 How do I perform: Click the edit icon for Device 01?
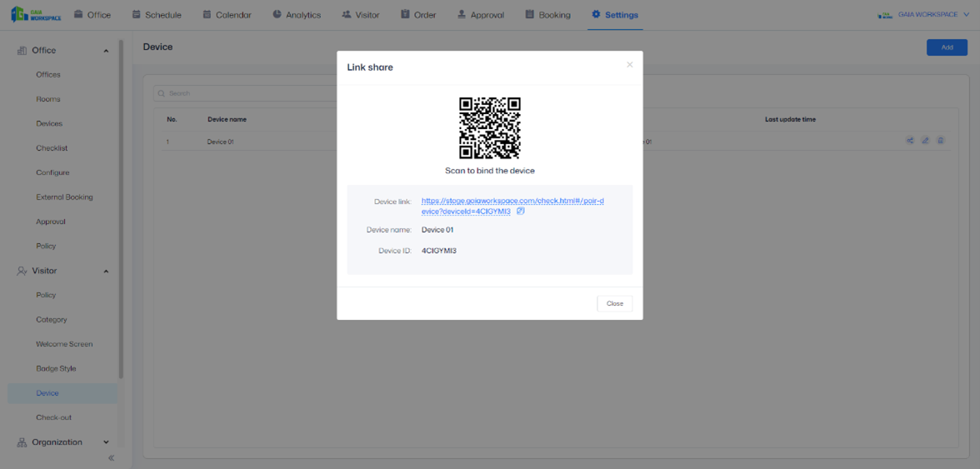click(x=926, y=141)
